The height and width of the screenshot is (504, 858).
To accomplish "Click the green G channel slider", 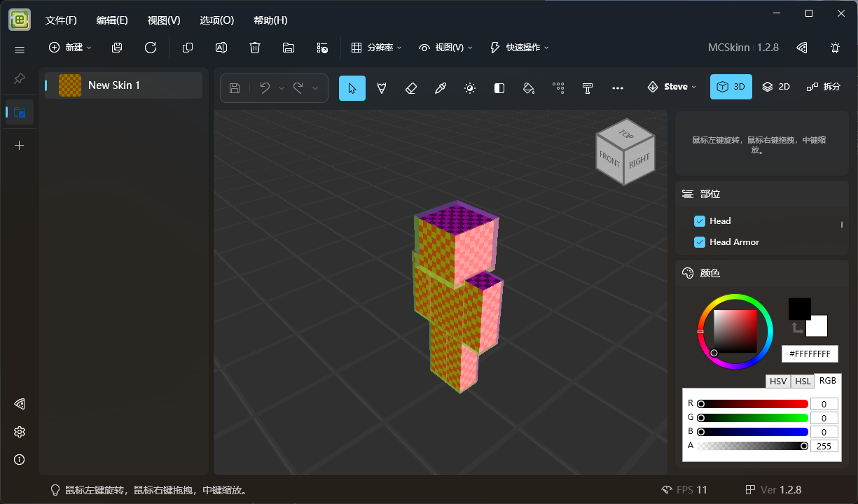I will coord(753,418).
